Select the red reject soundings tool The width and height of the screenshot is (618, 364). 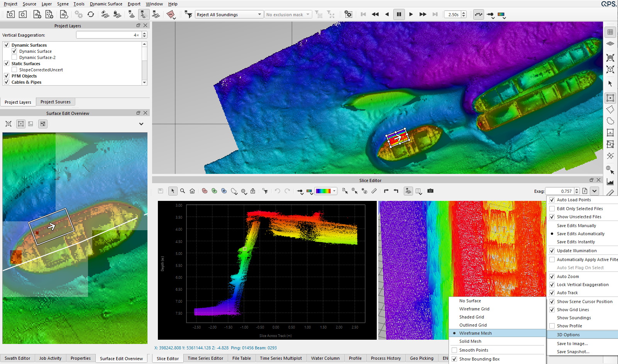(x=205, y=191)
